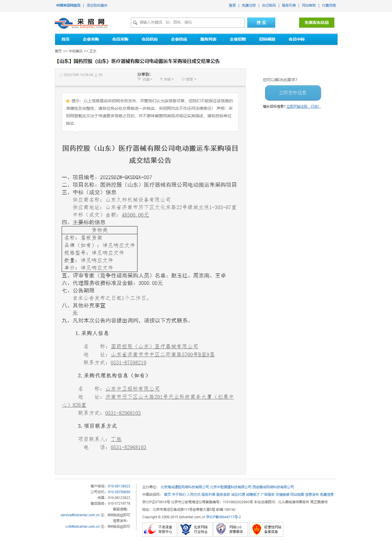Viewport: 392px width, 541px height.
Task: Click the top-bar 服务列表 link
Action: click(289, 5)
